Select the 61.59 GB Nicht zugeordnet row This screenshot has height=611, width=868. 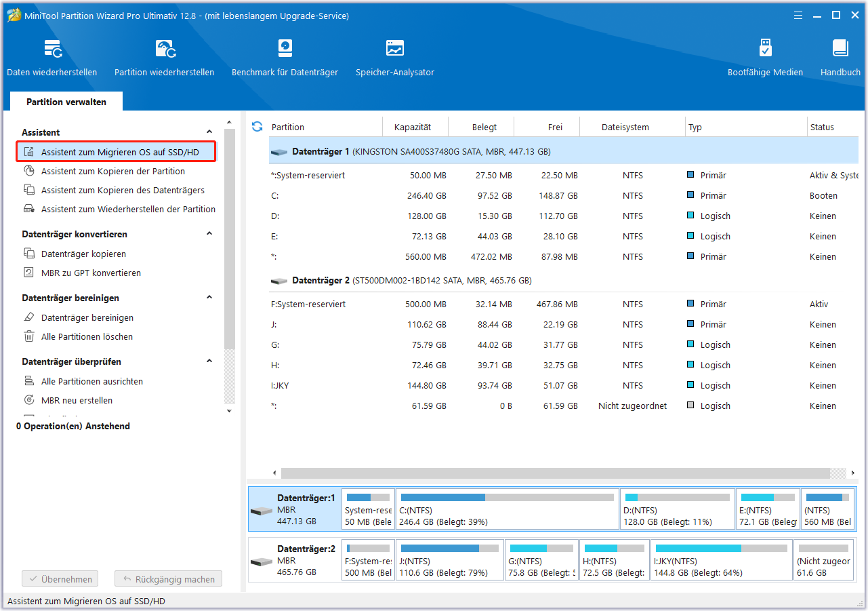[563, 406]
